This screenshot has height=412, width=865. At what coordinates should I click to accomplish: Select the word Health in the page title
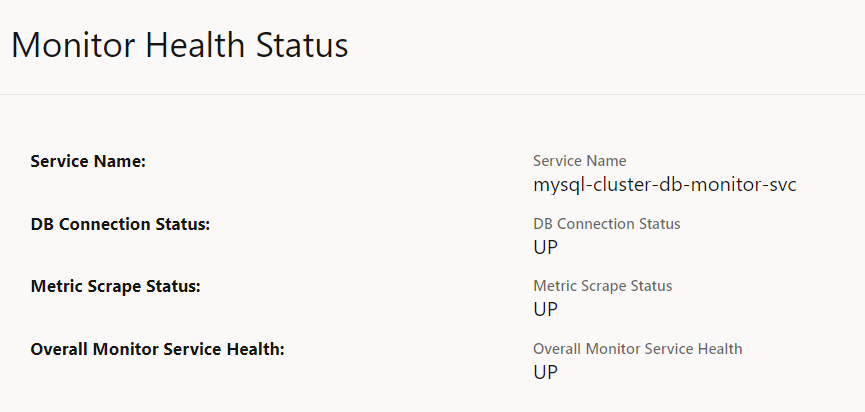[198, 46]
